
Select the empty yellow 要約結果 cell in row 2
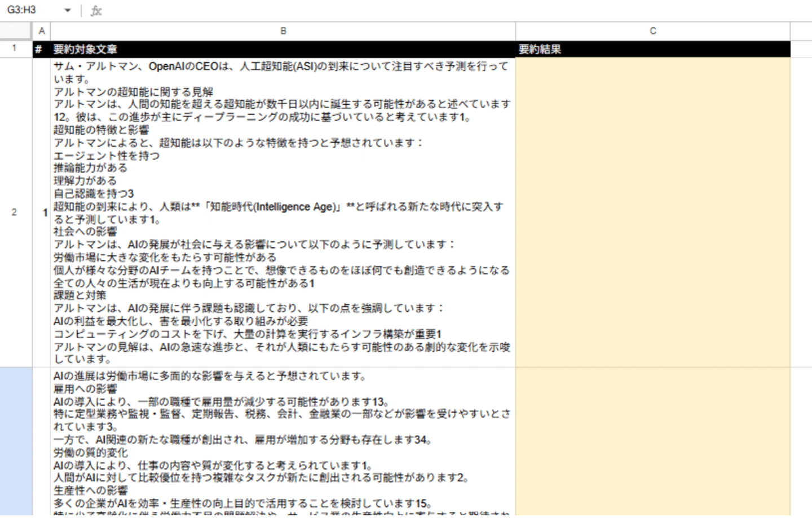pyautogui.click(x=653, y=212)
